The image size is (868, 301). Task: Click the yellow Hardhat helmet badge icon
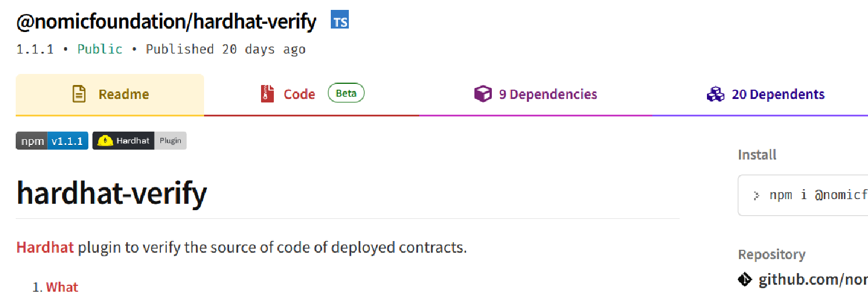point(105,141)
